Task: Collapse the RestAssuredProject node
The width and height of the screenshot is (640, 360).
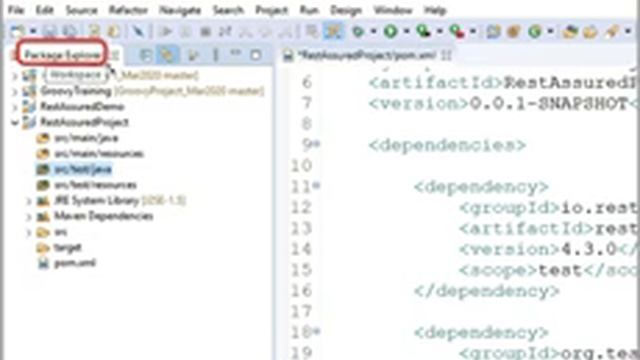Action: pyautogui.click(x=15, y=122)
